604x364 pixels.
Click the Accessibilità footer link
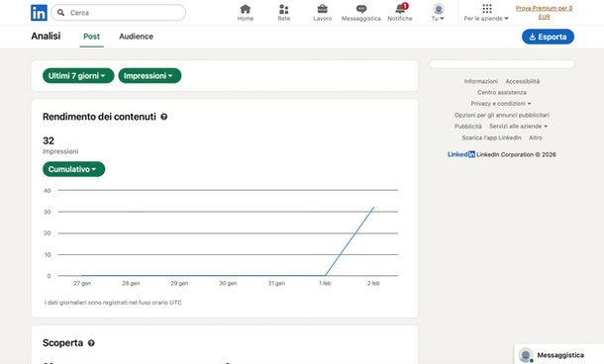[523, 81]
